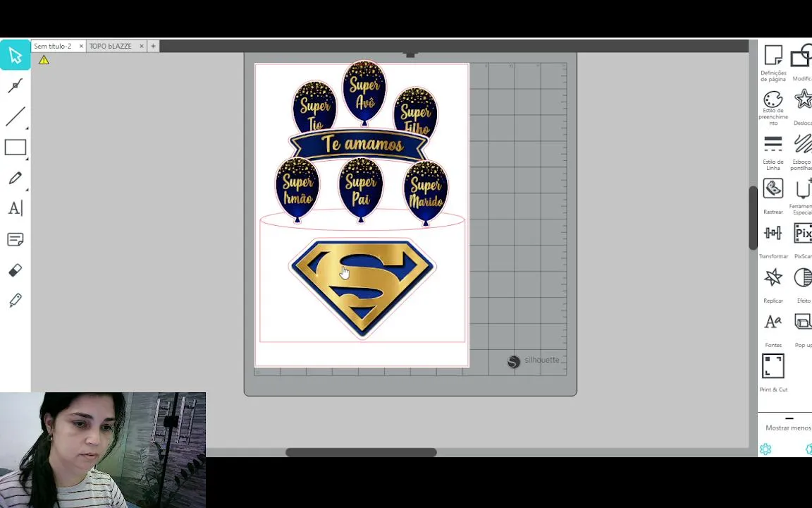
Task: Select the Super Marido balloon
Action: click(426, 193)
